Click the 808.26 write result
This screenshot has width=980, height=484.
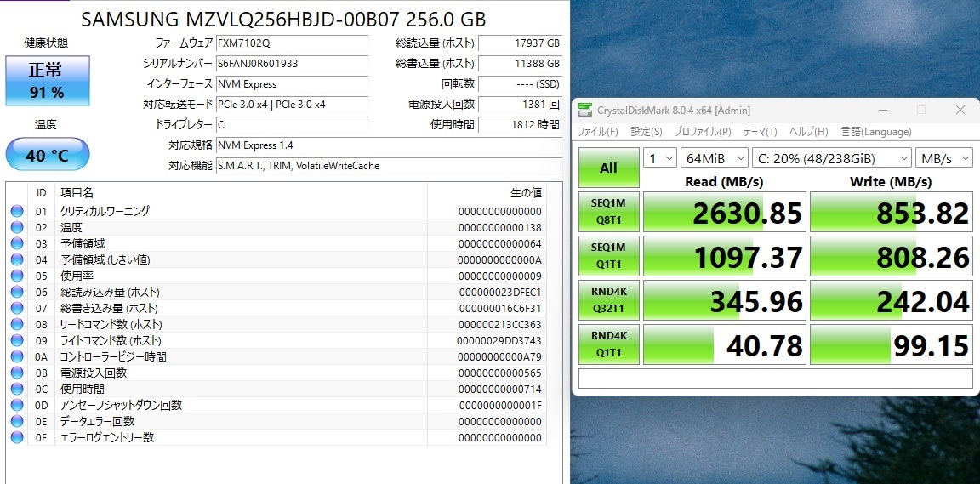pos(892,256)
